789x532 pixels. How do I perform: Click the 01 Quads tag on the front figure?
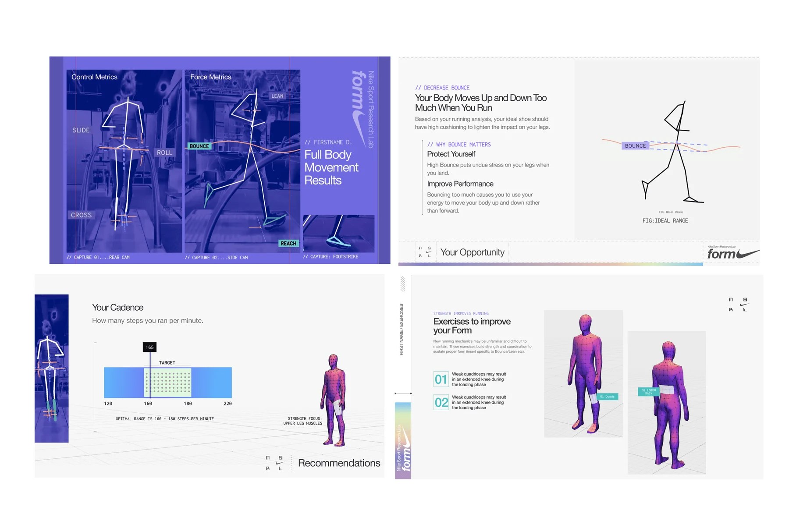pyautogui.click(x=608, y=397)
